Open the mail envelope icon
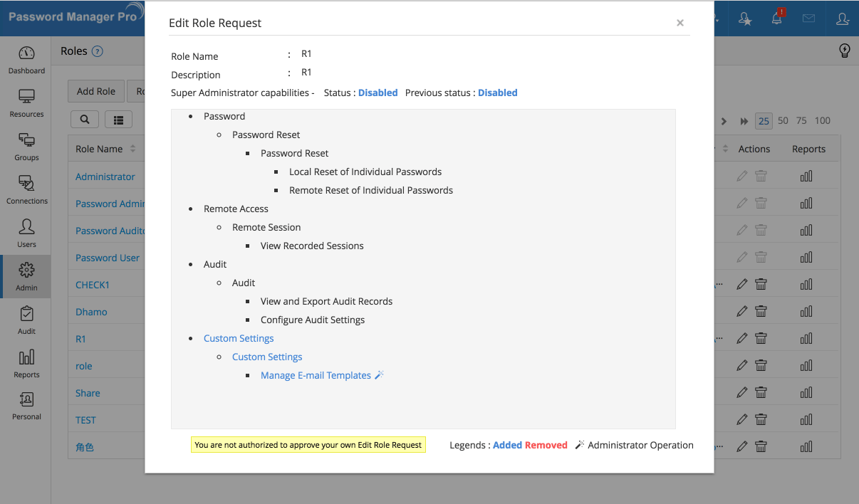The image size is (859, 504). [808, 19]
